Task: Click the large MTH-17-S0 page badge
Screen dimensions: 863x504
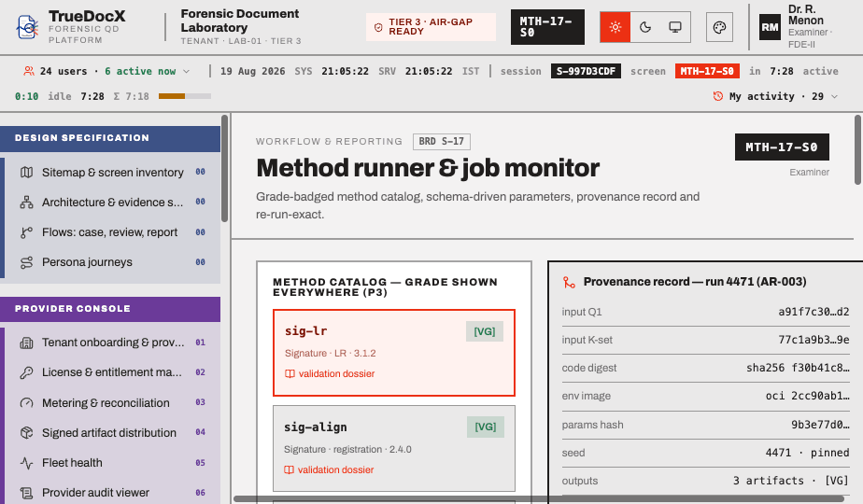Action: [x=782, y=147]
